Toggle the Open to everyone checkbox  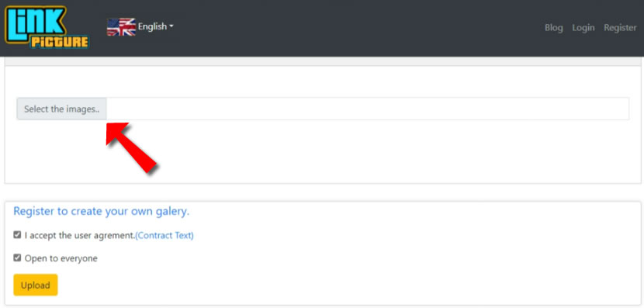point(17,258)
